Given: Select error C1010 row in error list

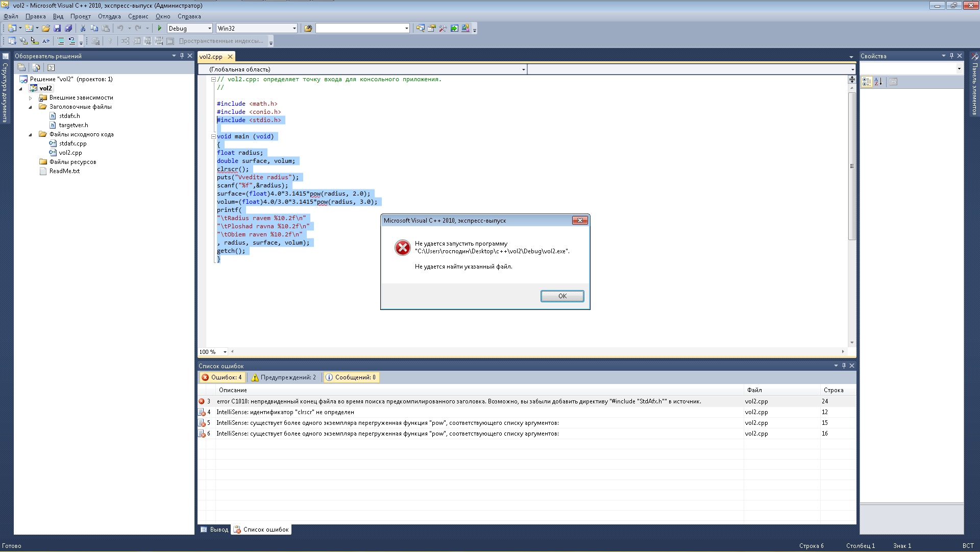Looking at the screenshot, I should [458, 401].
